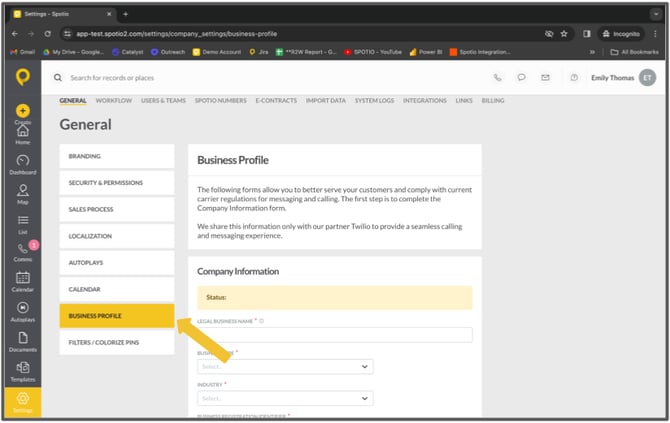Open the envelope mail icon in header
The width and height of the screenshot is (670, 423).
pos(545,77)
